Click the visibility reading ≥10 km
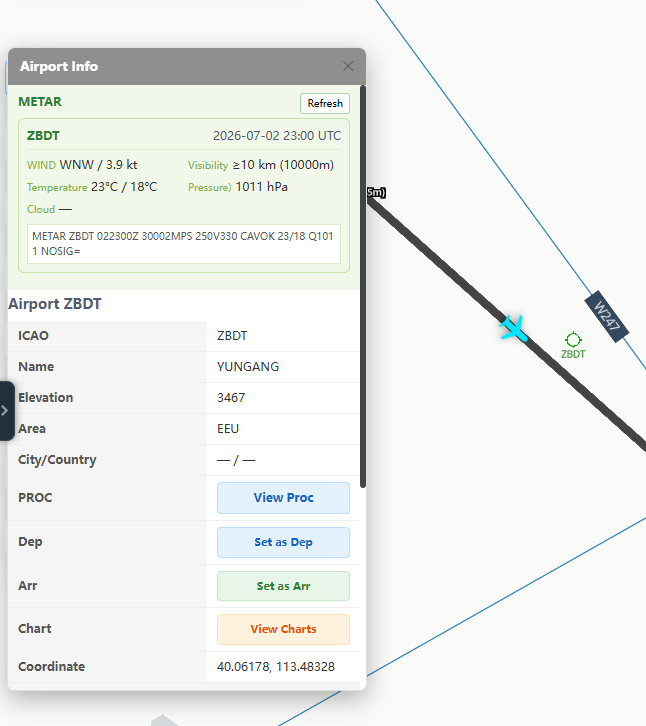Viewport: 646px width, 726px height. click(x=283, y=165)
